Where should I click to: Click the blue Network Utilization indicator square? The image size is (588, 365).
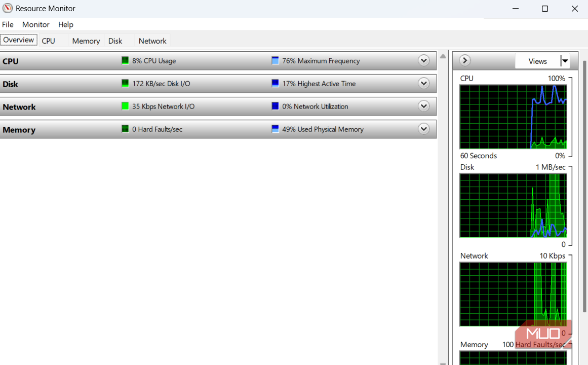click(275, 106)
